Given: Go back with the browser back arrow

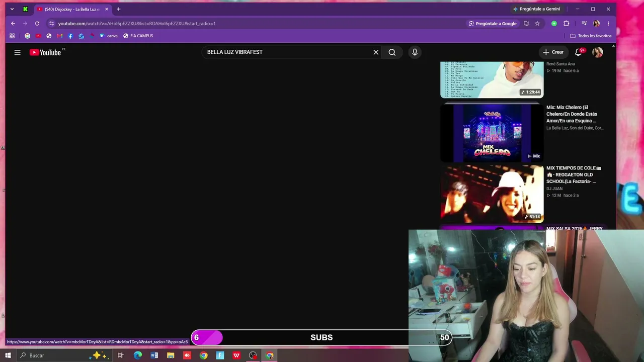Looking at the screenshot, I should pos(13,24).
